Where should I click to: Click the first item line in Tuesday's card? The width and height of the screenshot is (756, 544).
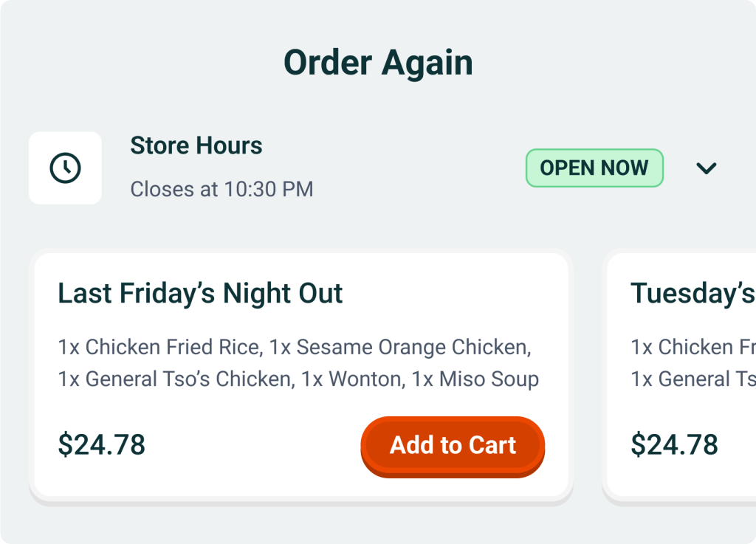point(693,347)
